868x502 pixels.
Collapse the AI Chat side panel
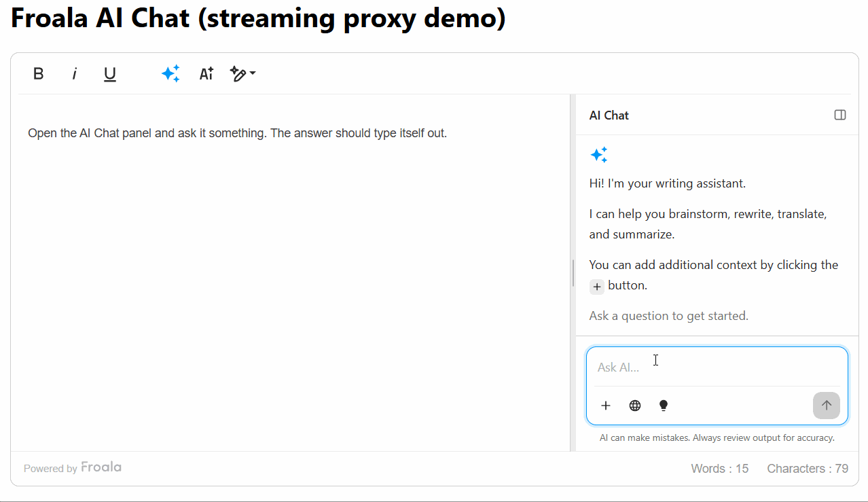840,115
